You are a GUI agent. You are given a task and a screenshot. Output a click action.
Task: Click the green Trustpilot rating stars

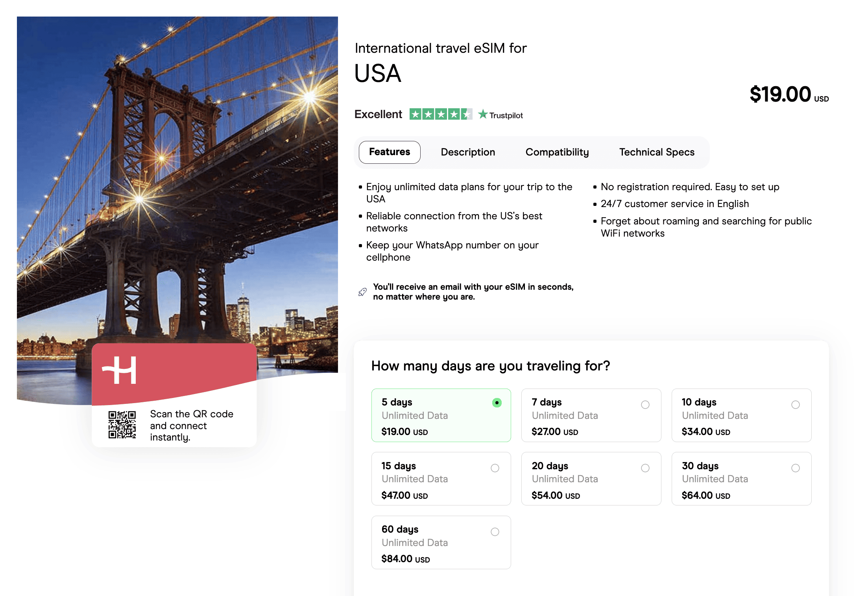coord(441,115)
